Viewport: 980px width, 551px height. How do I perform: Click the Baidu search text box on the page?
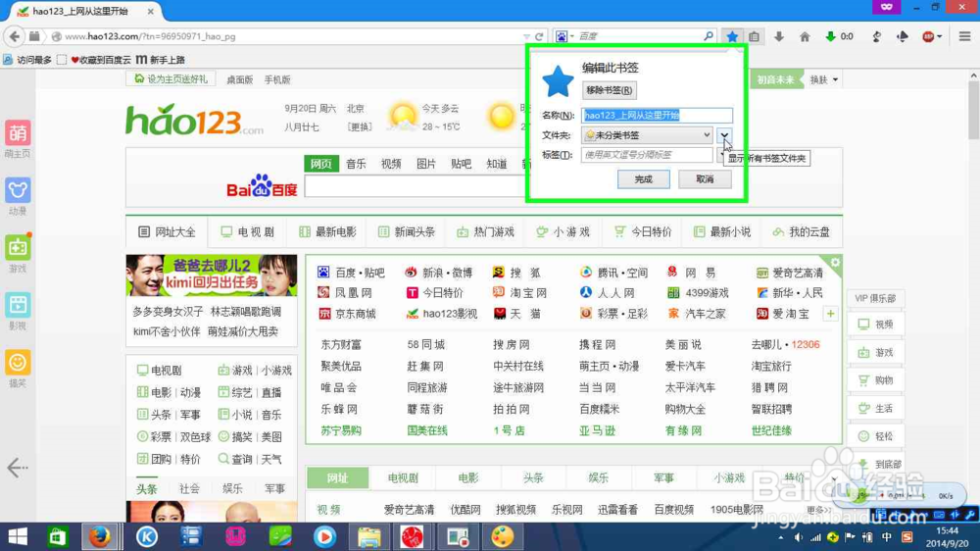pyautogui.click(x=416, y=186)
